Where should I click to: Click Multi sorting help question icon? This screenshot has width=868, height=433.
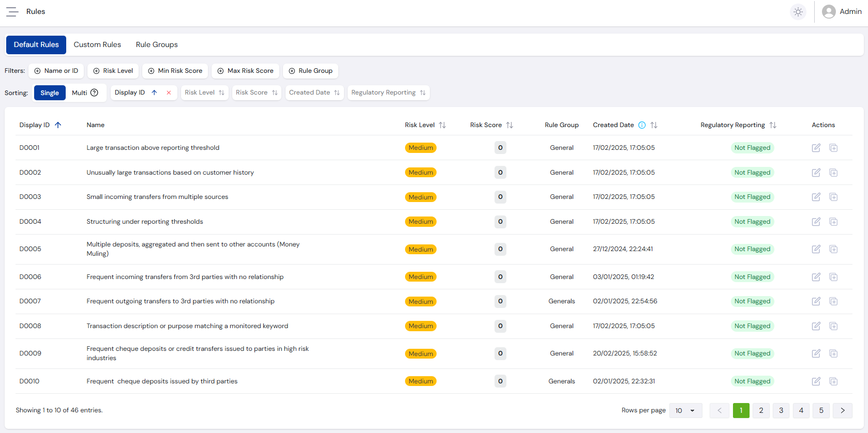click(x=94, y=93)
